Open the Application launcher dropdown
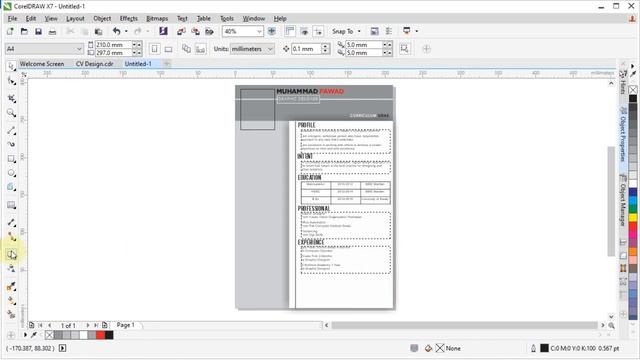 pos(416,31)
